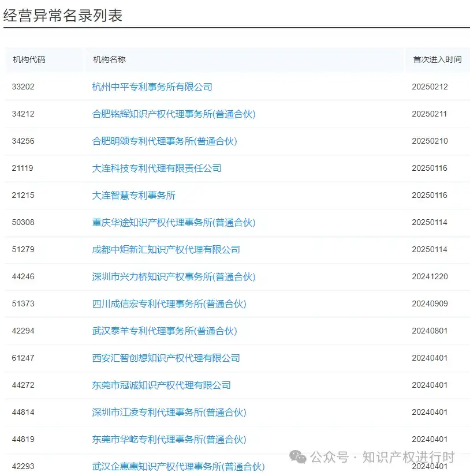Screen dimensions: 470x476
Task: Open link 合肥明颂专利代理事务所(普通合伙)
Action: [165, 141]
